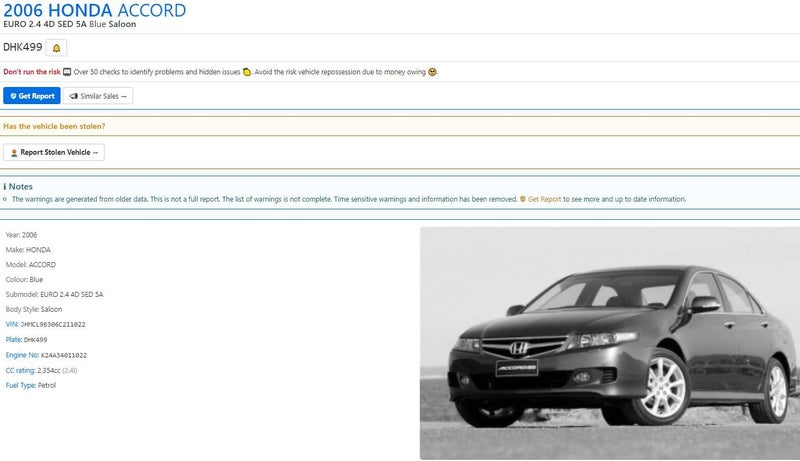
Task: Click the large DHK499 plate heading
Action: (x=22, y=47)
